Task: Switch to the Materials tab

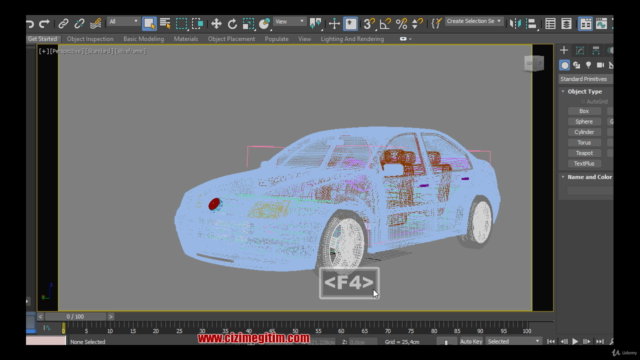Action: 186,39
